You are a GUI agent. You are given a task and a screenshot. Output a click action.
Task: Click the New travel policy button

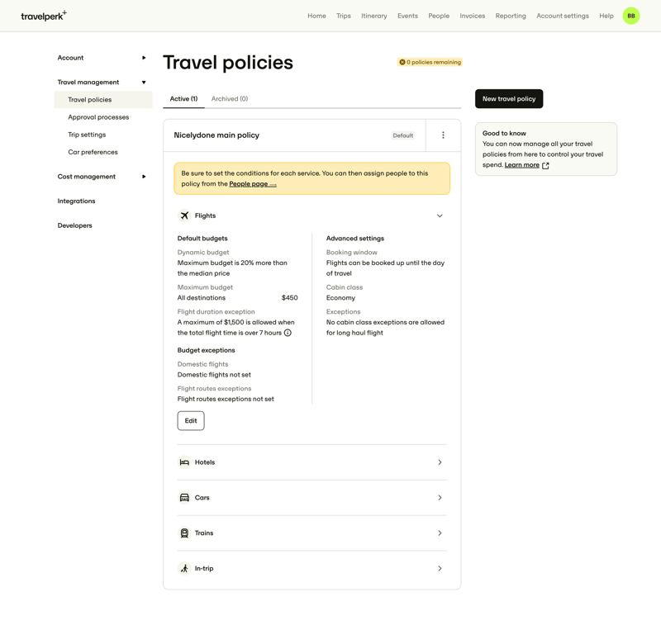coord(509,98)
